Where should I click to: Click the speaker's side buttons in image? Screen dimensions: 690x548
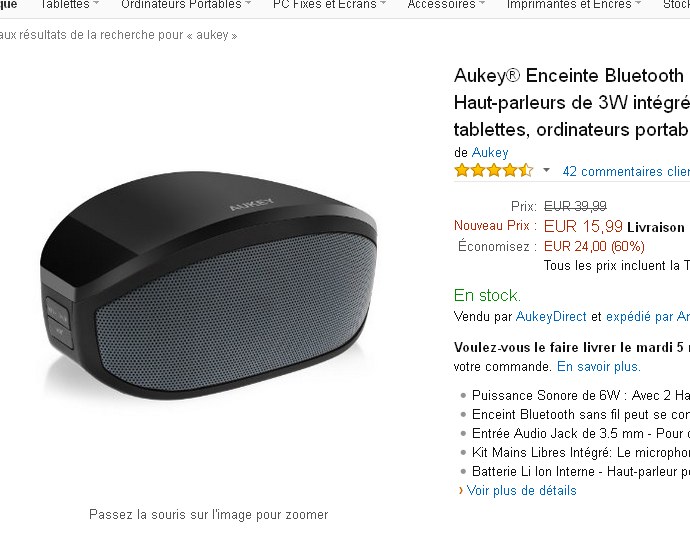click(x=58, y=322)
